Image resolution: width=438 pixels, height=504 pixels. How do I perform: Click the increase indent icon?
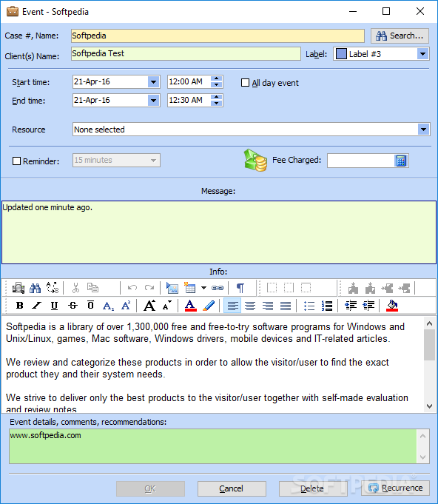[368, 306]
